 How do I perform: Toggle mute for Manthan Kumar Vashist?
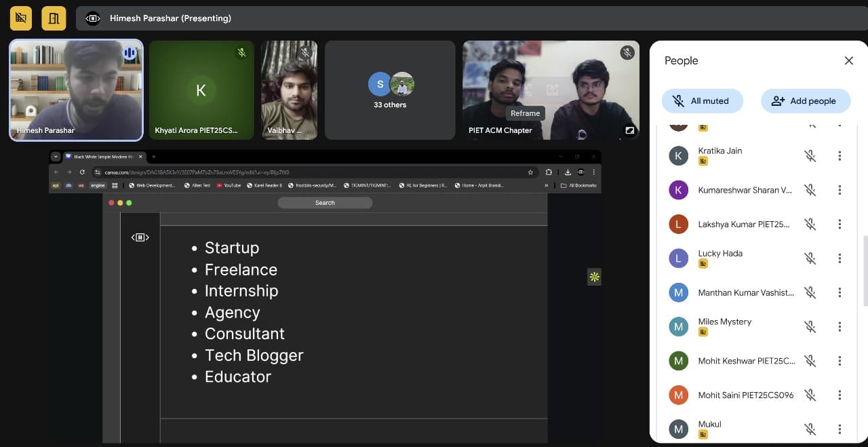point(810,292)
